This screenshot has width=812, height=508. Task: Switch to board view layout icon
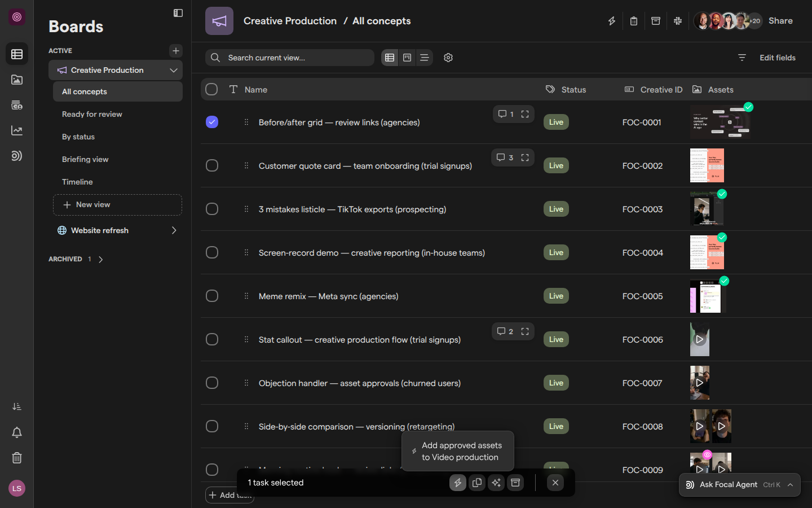[407, 58]
